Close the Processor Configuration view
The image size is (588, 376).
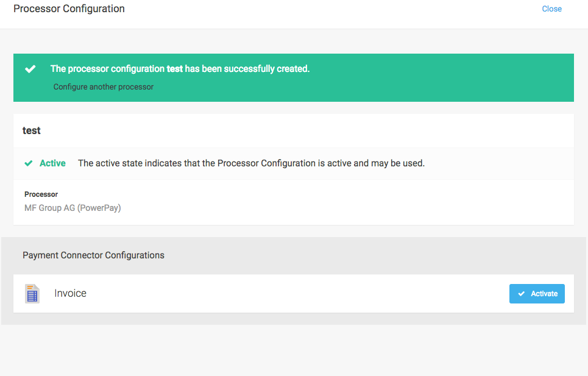pos(551,9)
